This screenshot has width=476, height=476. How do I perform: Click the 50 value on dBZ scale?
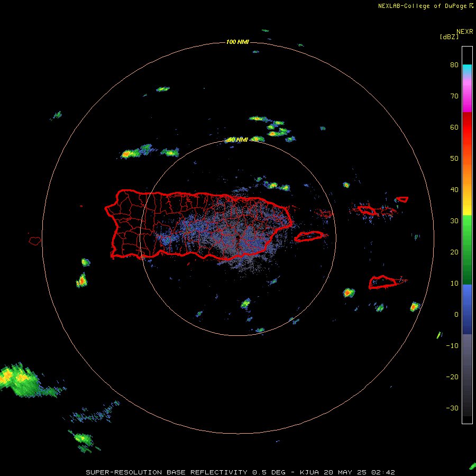454,159
